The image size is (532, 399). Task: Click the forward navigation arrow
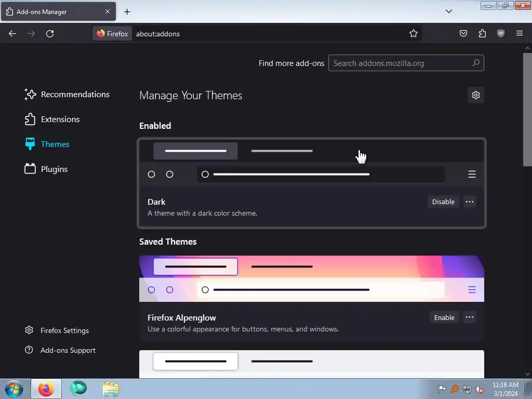[31, 34]
